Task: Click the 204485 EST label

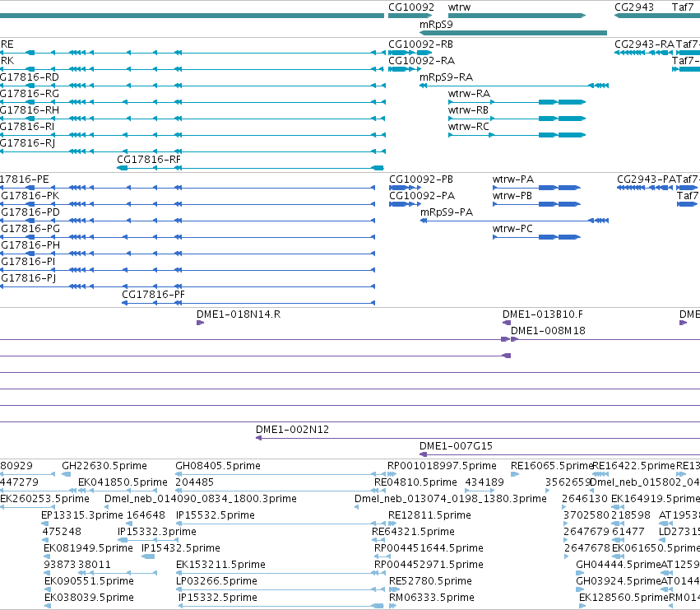Action: point(194,482)
